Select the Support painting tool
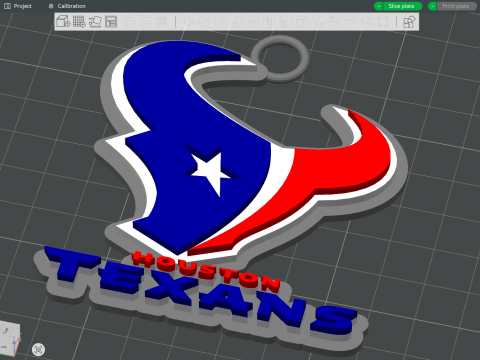Image resolution: width=480 pixels, height=360 pixels. 285,22
